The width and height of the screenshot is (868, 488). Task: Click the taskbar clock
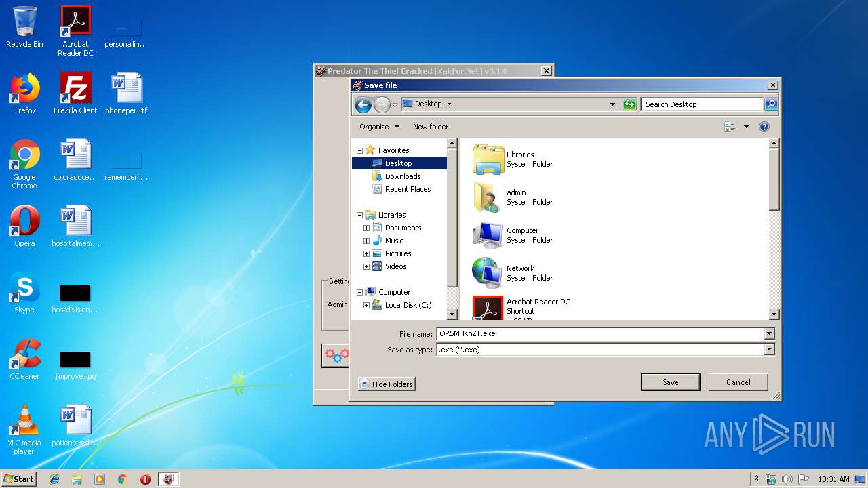(x=833, y=479)
